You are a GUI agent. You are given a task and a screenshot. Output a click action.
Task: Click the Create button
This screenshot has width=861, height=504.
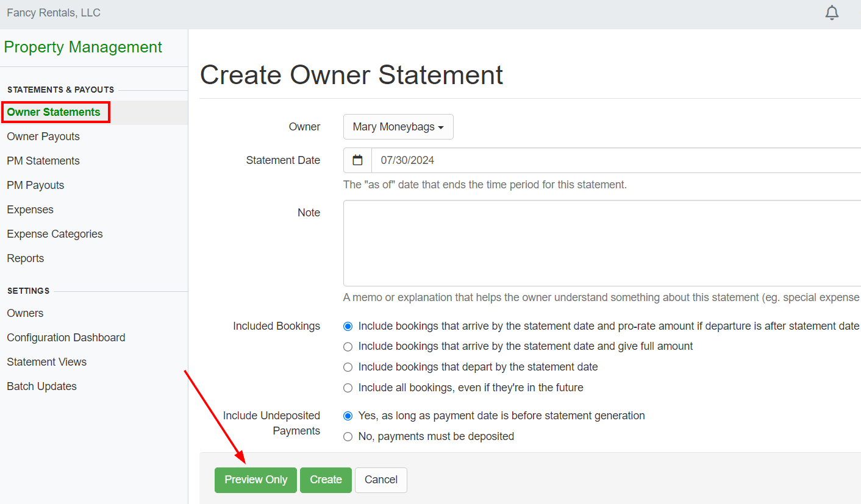pos(326,480)
